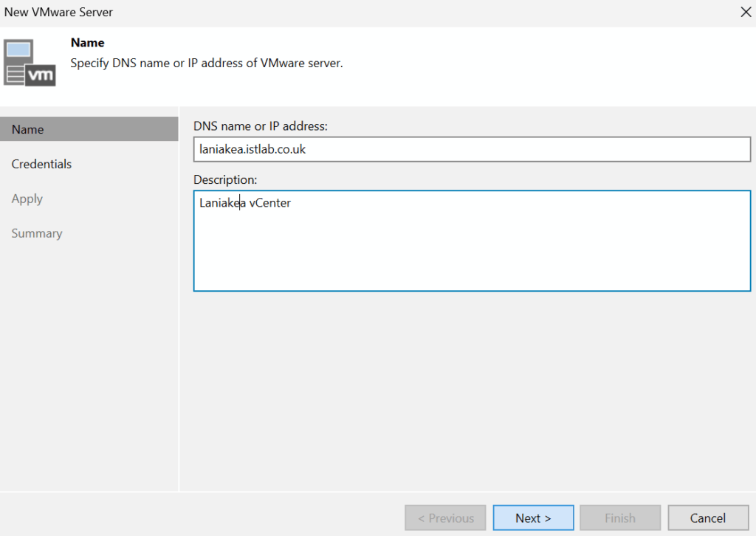The width and height of the screenshot is (756, 536).
Task: Go to the Apply step in the sidebar
Action: point(27,199)
